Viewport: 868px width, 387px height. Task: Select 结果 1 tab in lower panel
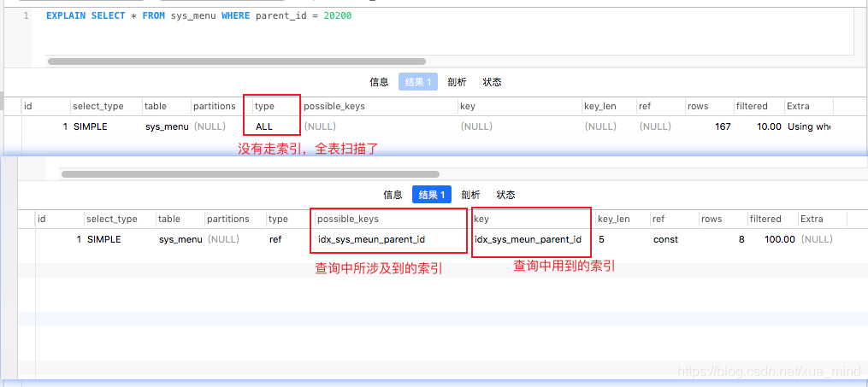[432, 195]
